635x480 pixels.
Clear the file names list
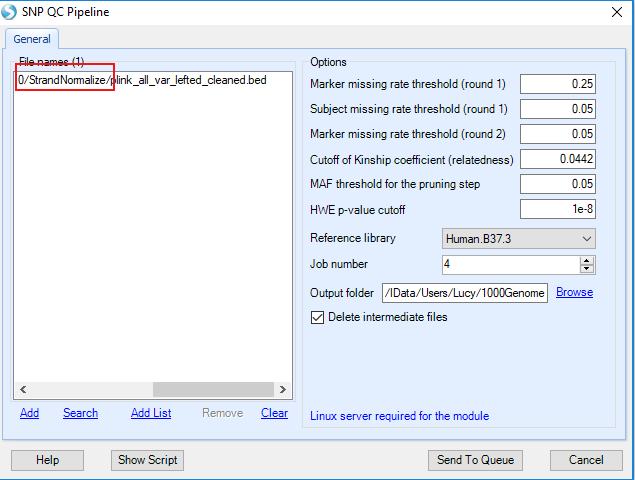(274, 413)
